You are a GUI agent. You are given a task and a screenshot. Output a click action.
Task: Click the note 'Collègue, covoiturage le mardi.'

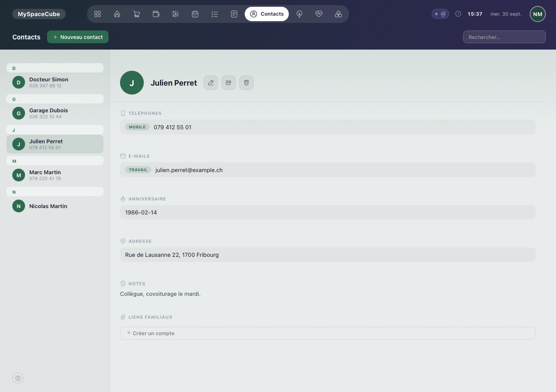(x=160, y=294)
